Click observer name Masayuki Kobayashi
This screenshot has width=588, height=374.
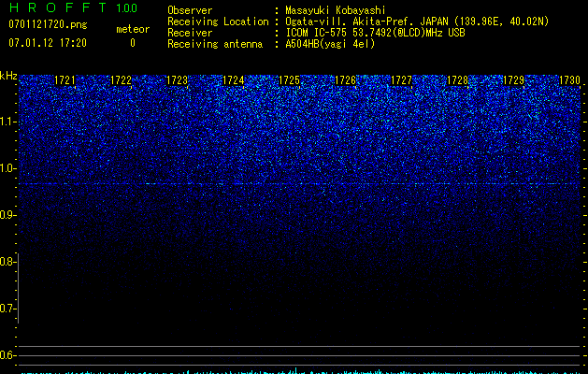[x=336, y=10]
